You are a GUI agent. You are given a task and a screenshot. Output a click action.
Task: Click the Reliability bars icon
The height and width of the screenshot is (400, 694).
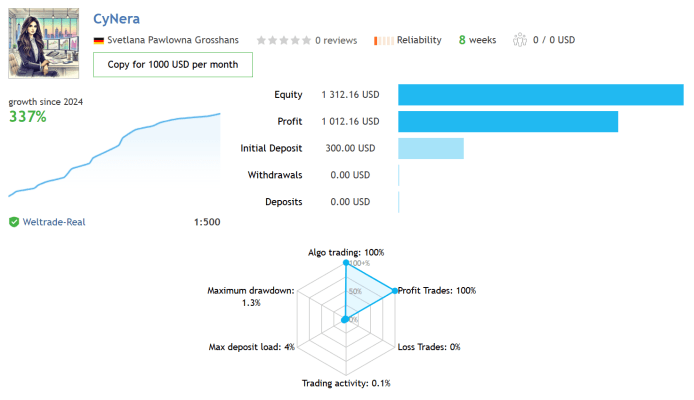coord(384,41)
